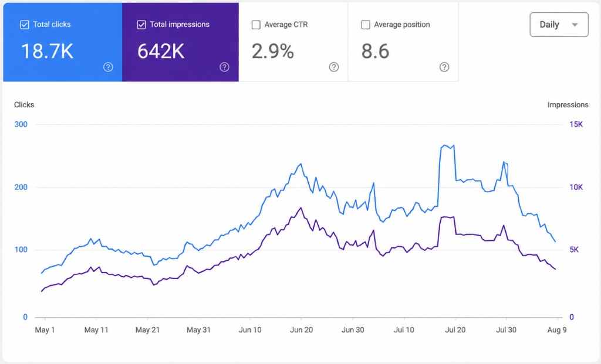Click the May 21 date label
Screen dimensions: 601x364
(147, 330)
